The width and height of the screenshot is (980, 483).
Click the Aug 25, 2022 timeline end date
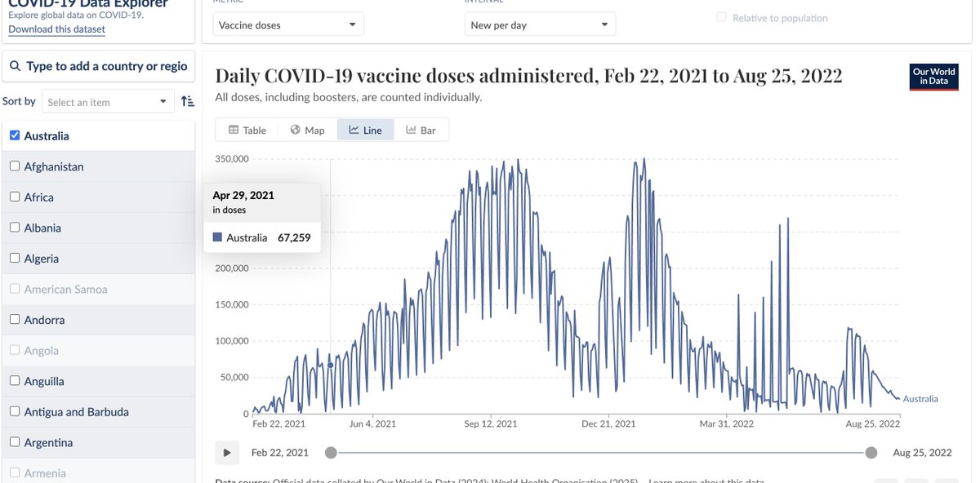pos(923,453)
